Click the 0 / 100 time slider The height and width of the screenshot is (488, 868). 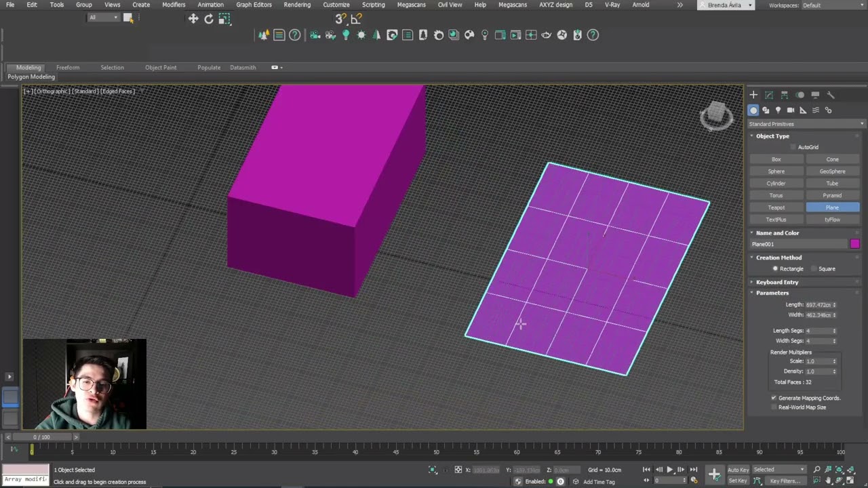point(42,437)
